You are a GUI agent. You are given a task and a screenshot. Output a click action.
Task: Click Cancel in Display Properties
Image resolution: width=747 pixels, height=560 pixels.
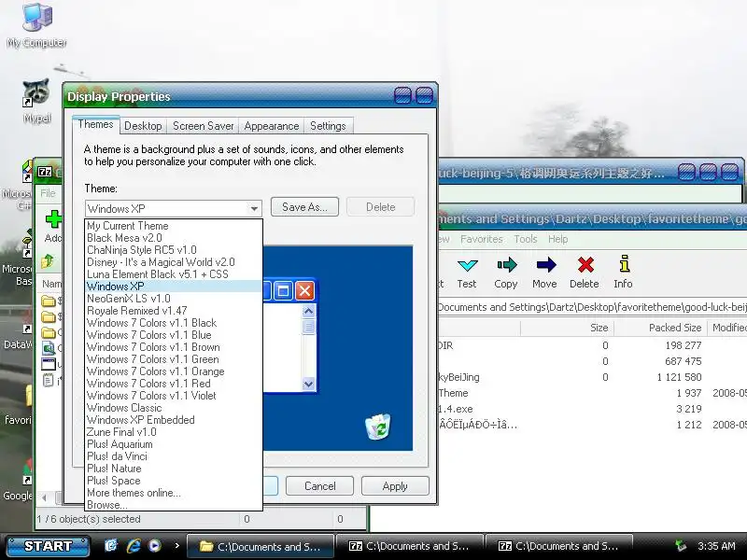(319, 486)
